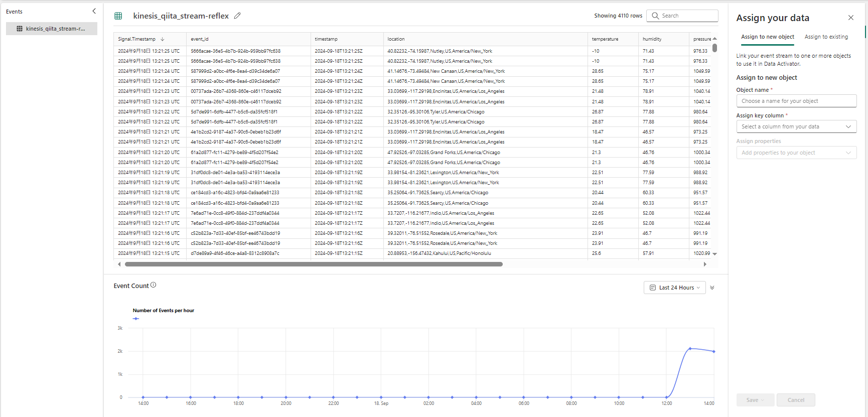Open the Assign key column dropdown
The image size is (868, 417).
point(796,126)
